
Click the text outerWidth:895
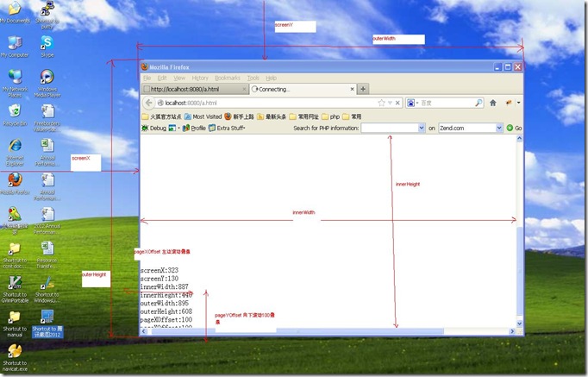(x=165, y=303)
